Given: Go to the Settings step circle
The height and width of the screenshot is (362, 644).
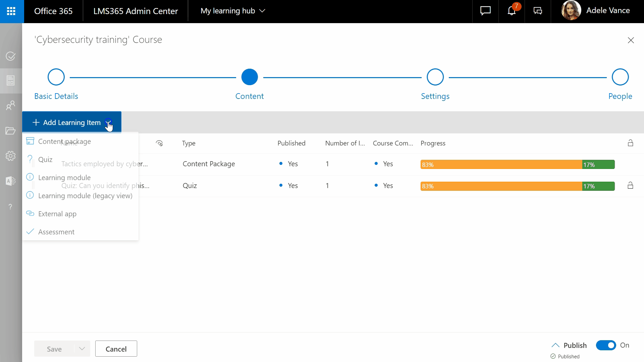Looking at the screenshot, I should point(435,77).
